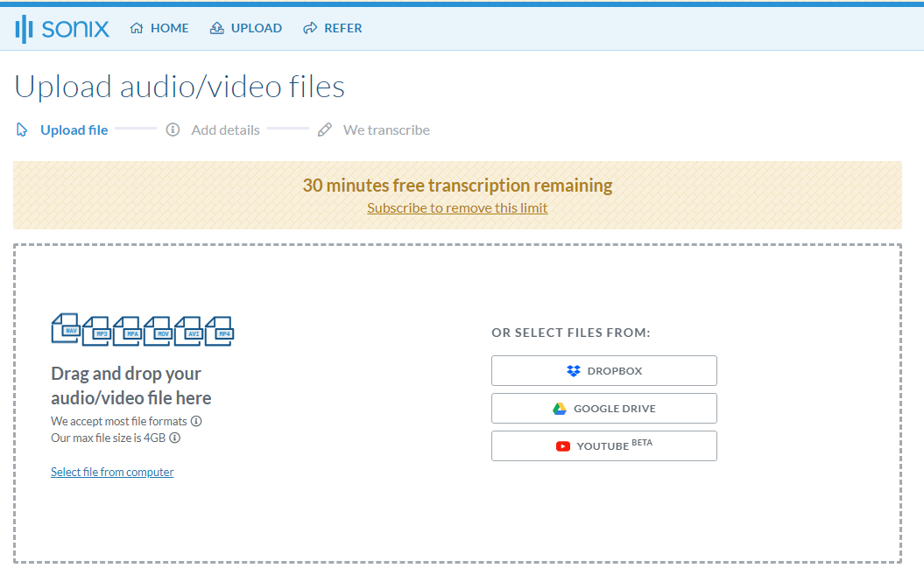Screen dimensions: 924x582
Task: Click the info icon next to max file size
Action: 174,438
